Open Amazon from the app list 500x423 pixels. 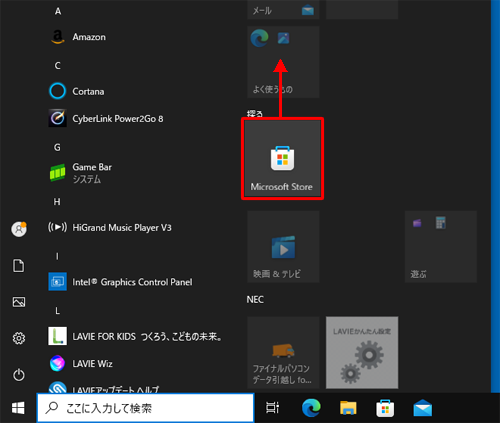(78, 37)
